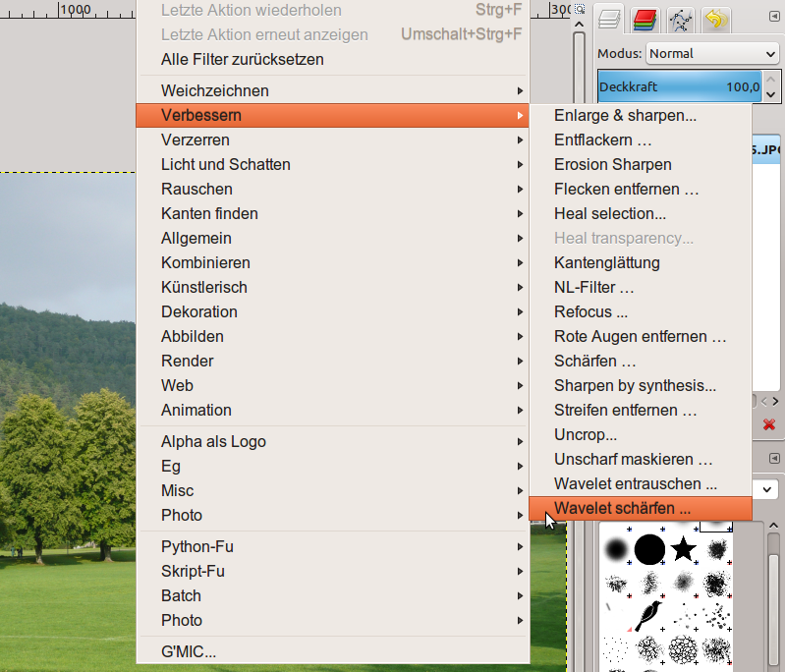
Task: Open the Animation submenu
Action: 332,410
